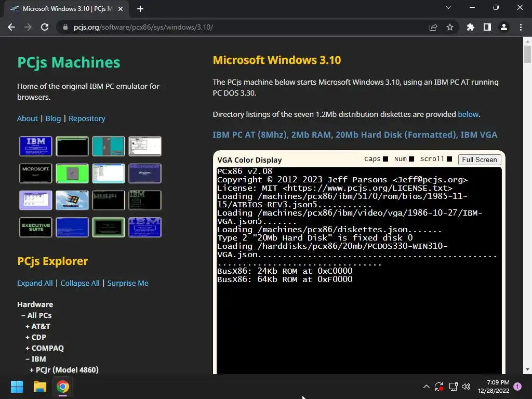Open the volume control in tray
Viewport: 532px width, 399px height.
tap(466, 387)
